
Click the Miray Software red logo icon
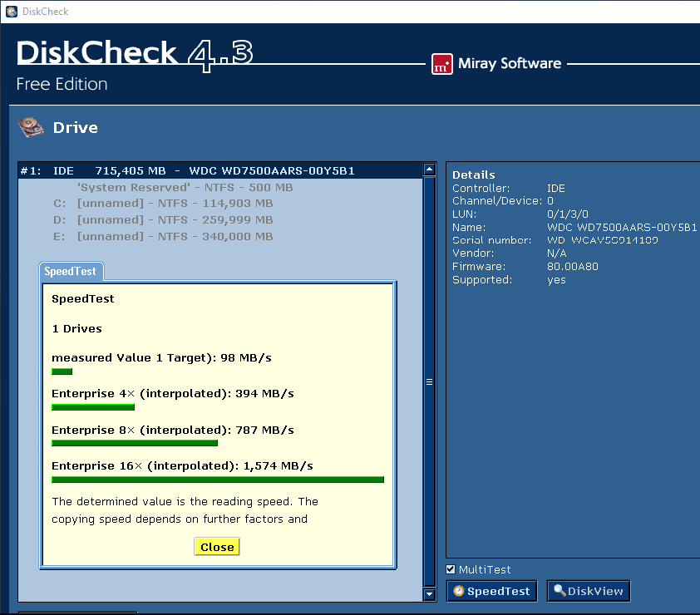[x=442, y=64]
